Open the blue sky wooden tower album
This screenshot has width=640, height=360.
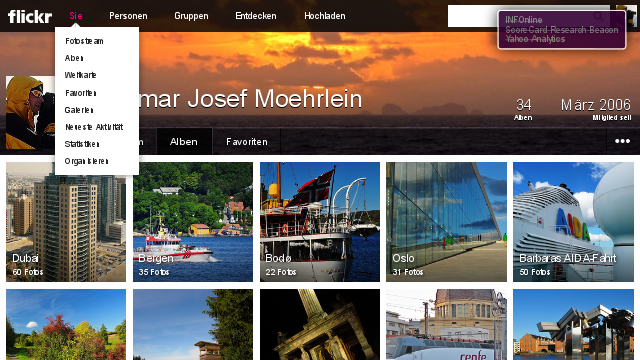point(193,324)
